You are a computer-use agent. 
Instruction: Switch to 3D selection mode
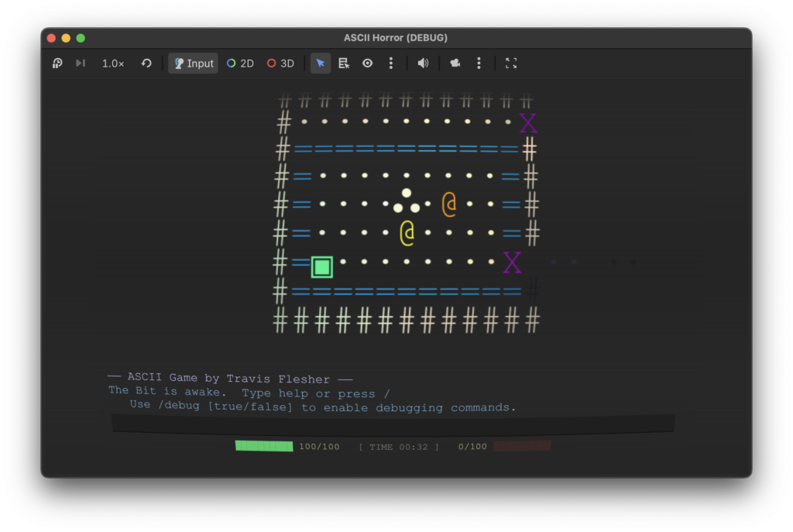[280, 63]
